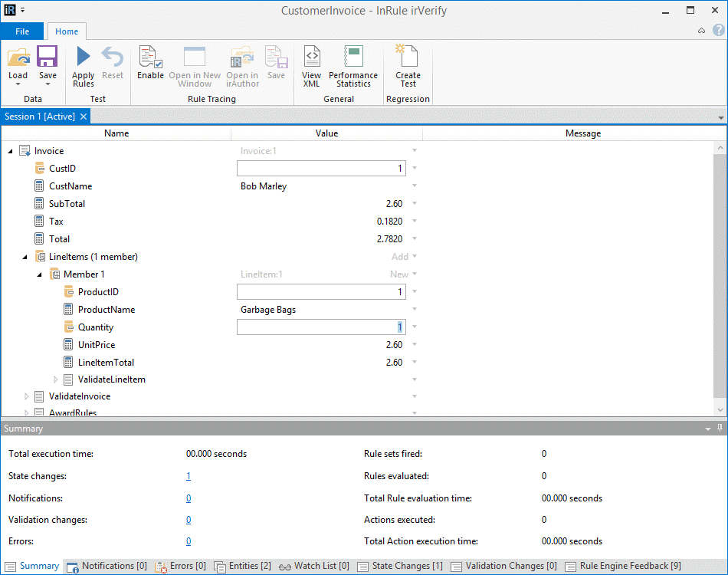Switch to the Rule Engine Feedback tab

coord(623,567)
